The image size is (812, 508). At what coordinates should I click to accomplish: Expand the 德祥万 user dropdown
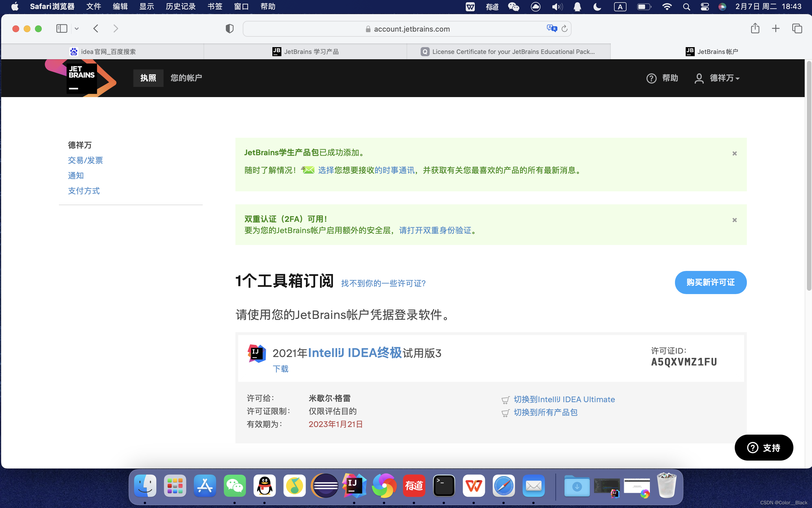(x=717, y=78)
